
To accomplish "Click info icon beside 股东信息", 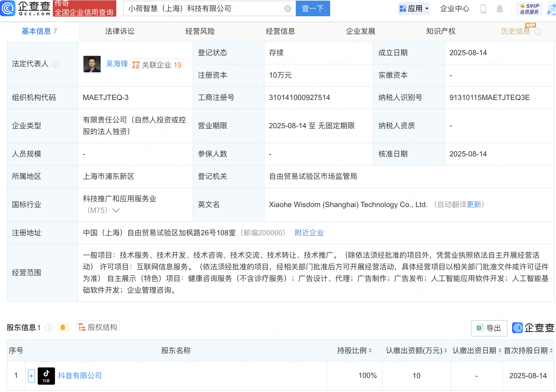I will tap(48, 328).
